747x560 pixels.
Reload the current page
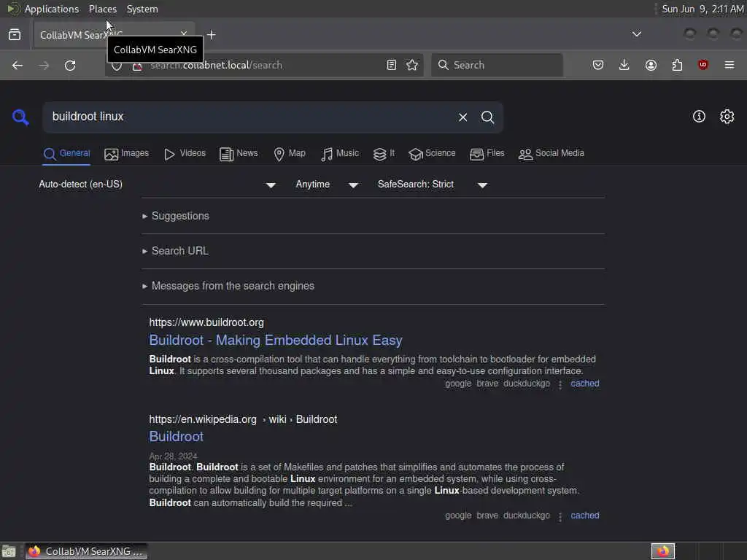pyautogui.click(x=70, y=65)
